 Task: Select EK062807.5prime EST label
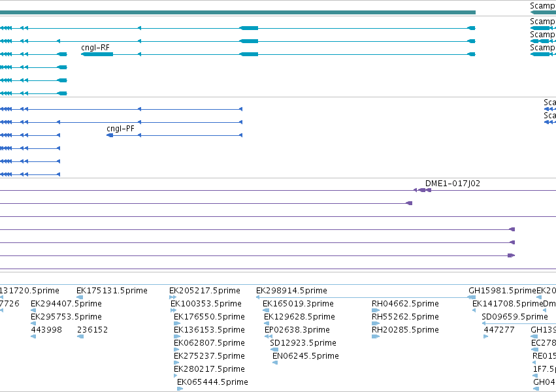pyautogui.click(x=209, y=343)
